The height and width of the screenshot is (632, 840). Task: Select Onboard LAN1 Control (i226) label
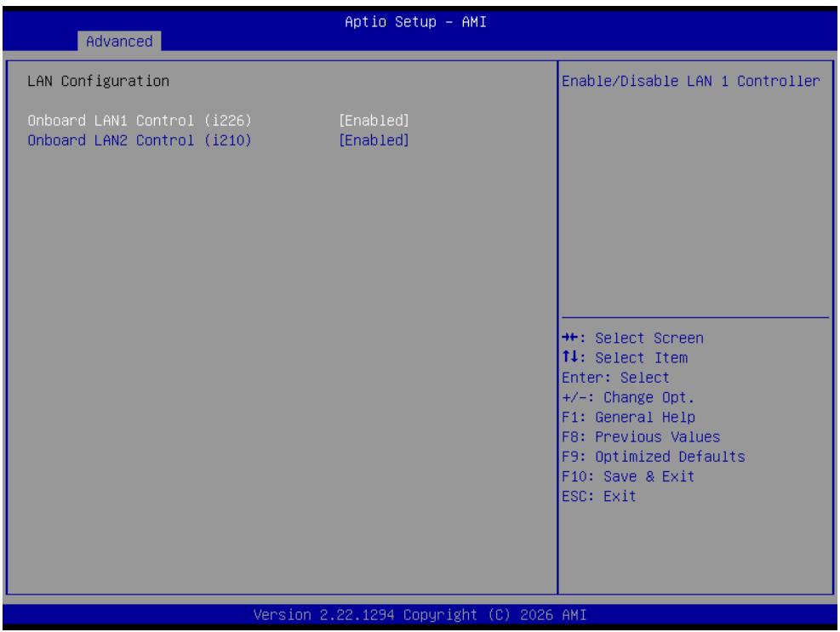click(x=140, y=121)
